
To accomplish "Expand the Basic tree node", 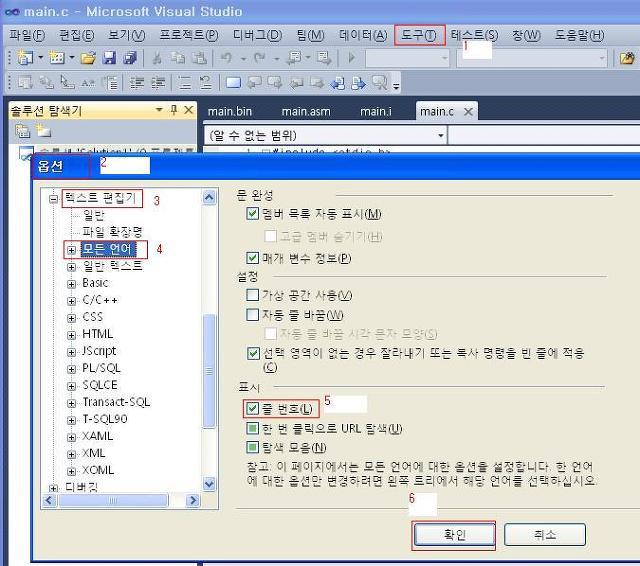I will (x=71, y=284).
